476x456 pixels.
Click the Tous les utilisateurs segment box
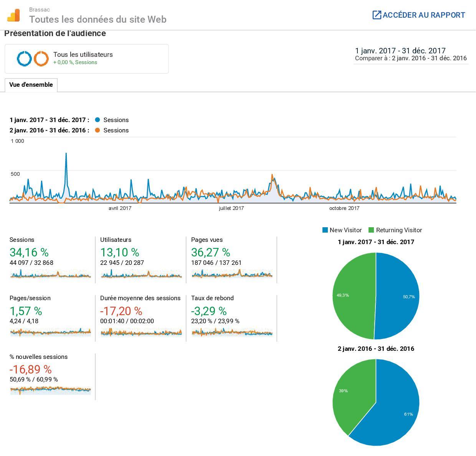(87, 59)
